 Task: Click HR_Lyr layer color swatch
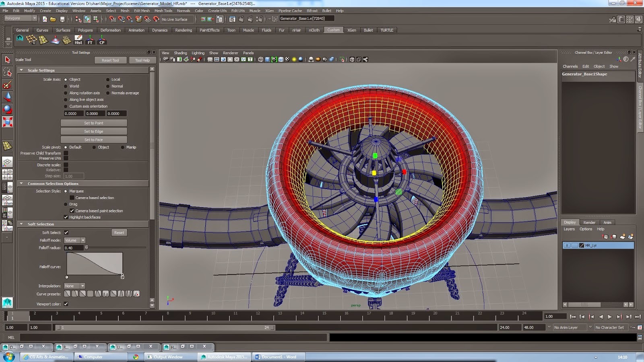coord(582,245)
